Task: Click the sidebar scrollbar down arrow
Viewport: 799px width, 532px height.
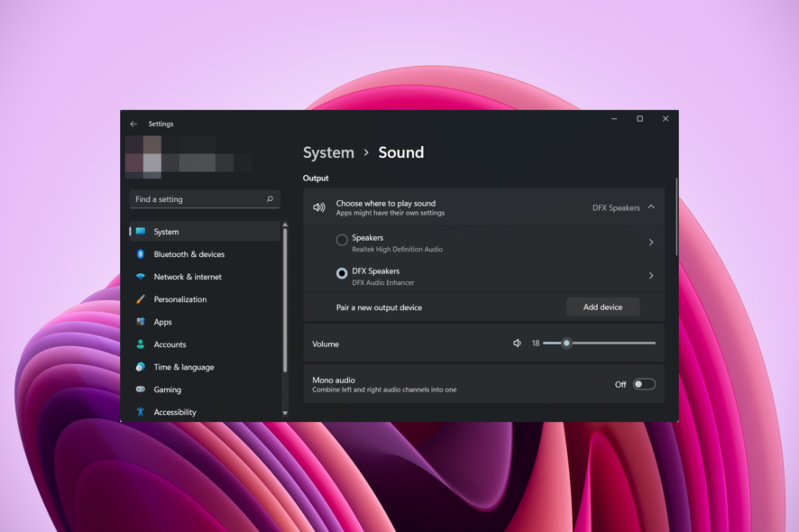Action: (285, 413)
